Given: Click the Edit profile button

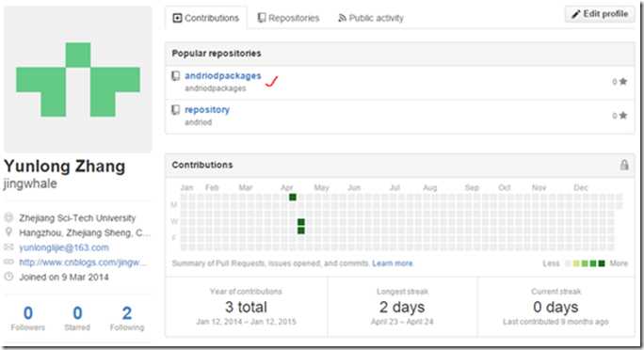Looking at the screenshot, I should (600, 14).
